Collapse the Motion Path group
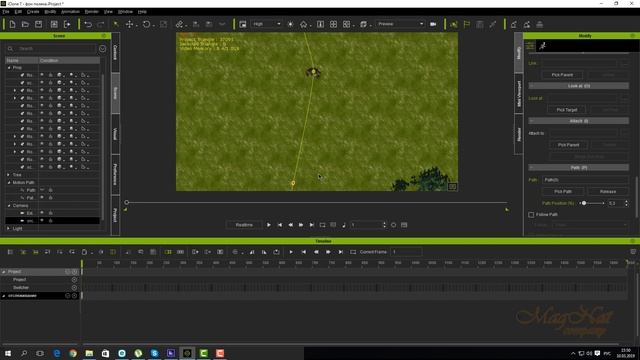This screenshot has height=360, width=640. tap(9, 182)
